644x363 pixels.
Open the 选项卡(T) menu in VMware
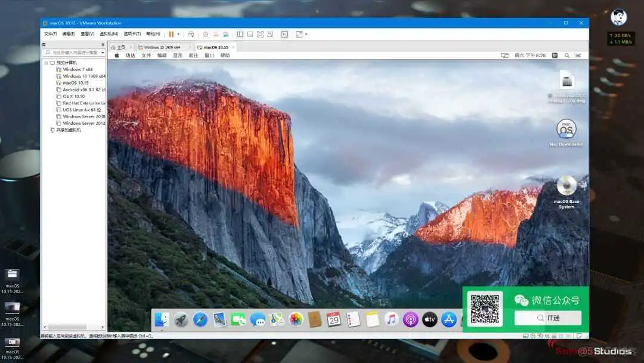click(x=132, y=33)
